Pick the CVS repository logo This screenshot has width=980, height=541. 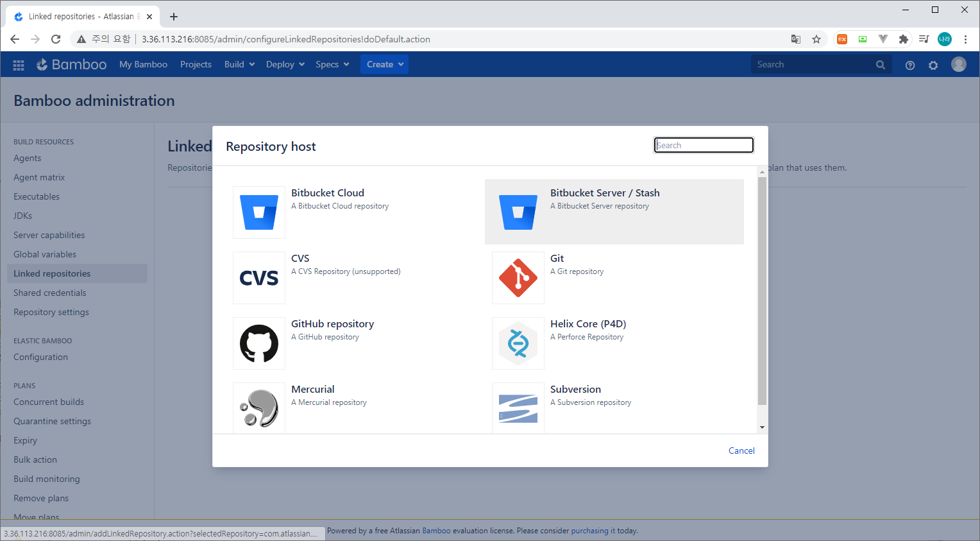[259, 278]
